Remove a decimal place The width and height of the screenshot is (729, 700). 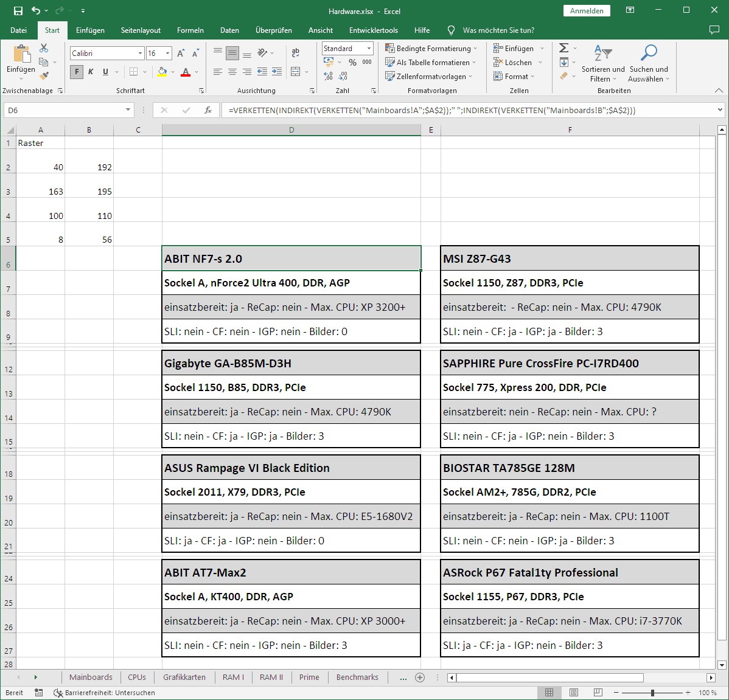pos(343,76)
